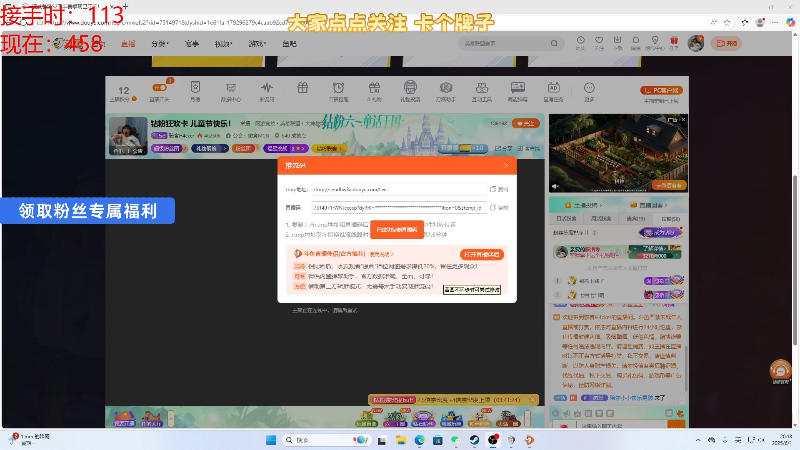Open the first purple tag with a chevron
Viewport: 800px width, 450px height.
[168, 148]
